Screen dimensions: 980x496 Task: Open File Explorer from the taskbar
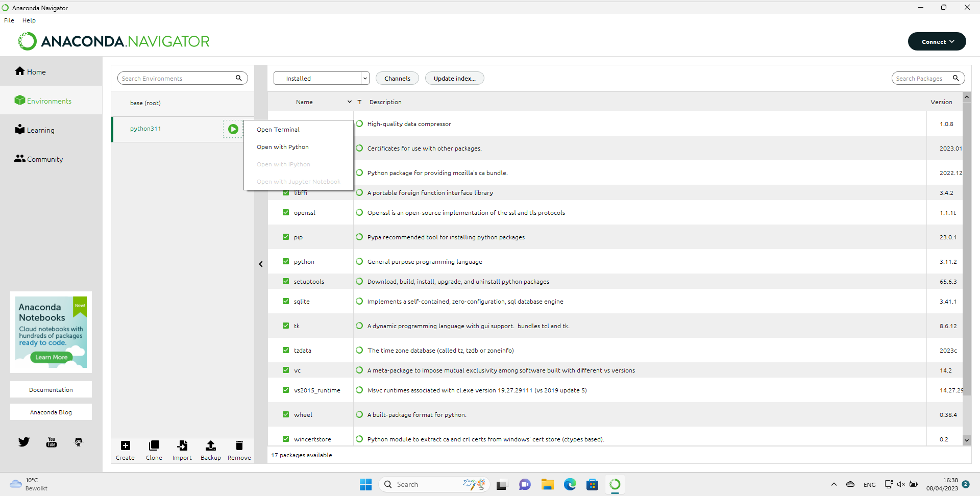pos(548,484)
